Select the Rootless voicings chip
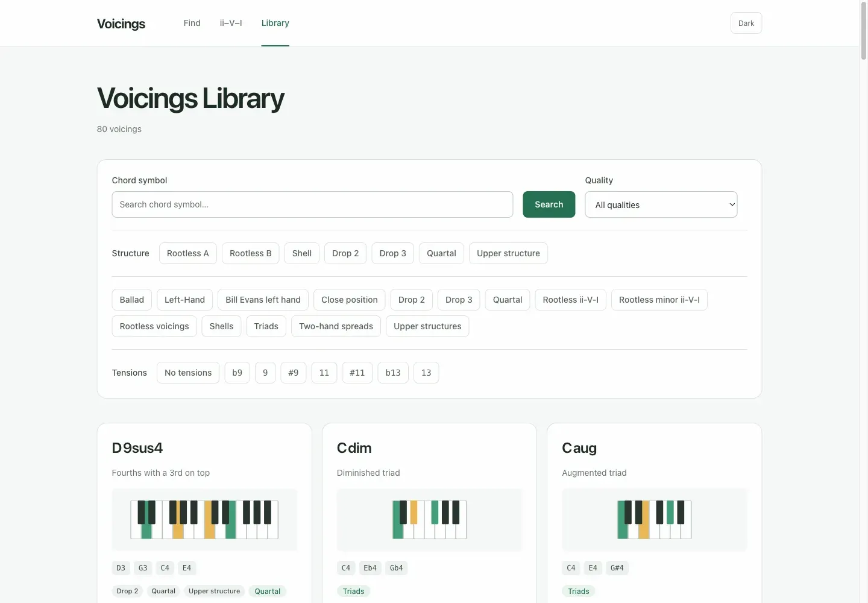Image resolution: width=868 pixels, height=603 pixels. click(x=154, y=326)
